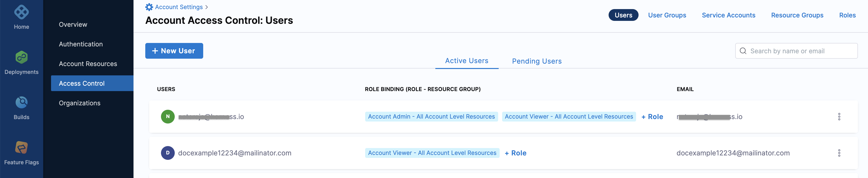The width and height of the screenshot is (868, 178).
Task: Open the Builds module icon
Action: [21, 102]
